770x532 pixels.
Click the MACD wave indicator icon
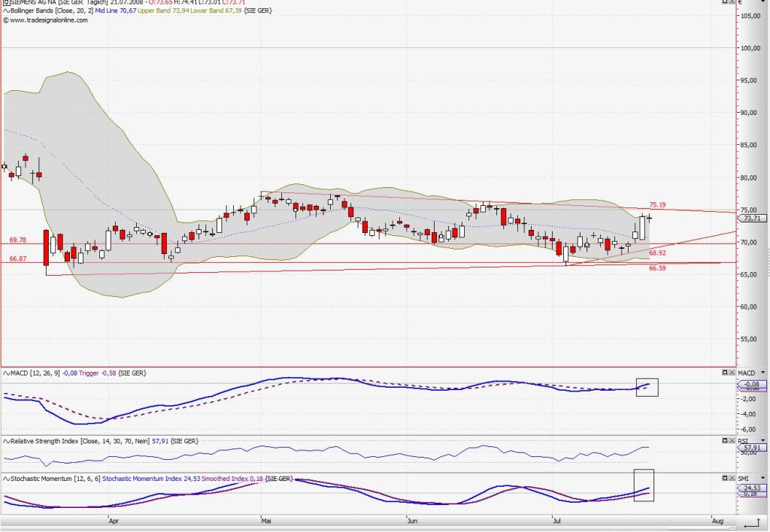[6, 373]
